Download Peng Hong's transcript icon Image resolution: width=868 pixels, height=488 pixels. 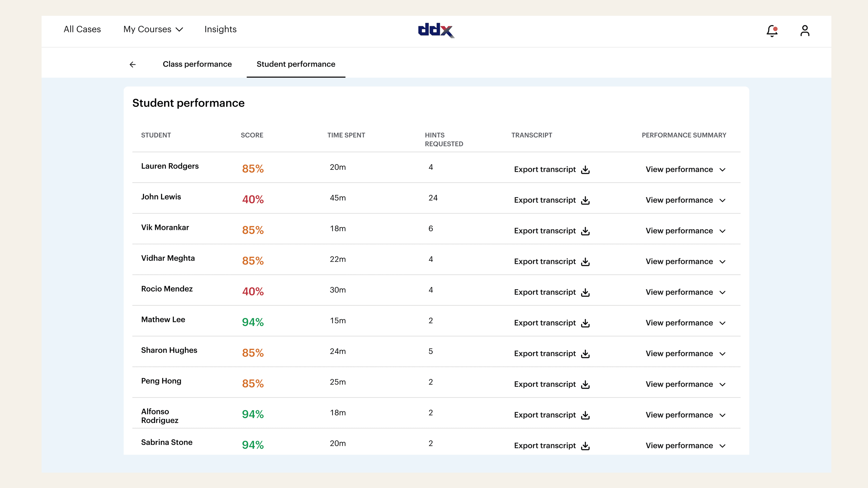point(585,385)
